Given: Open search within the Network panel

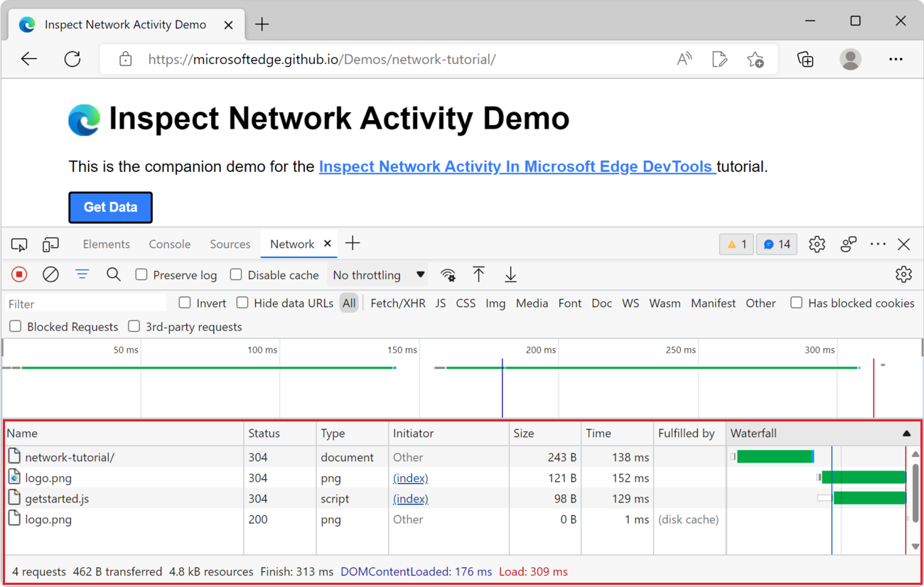Looking at the screenshot, I should point(114,274).
